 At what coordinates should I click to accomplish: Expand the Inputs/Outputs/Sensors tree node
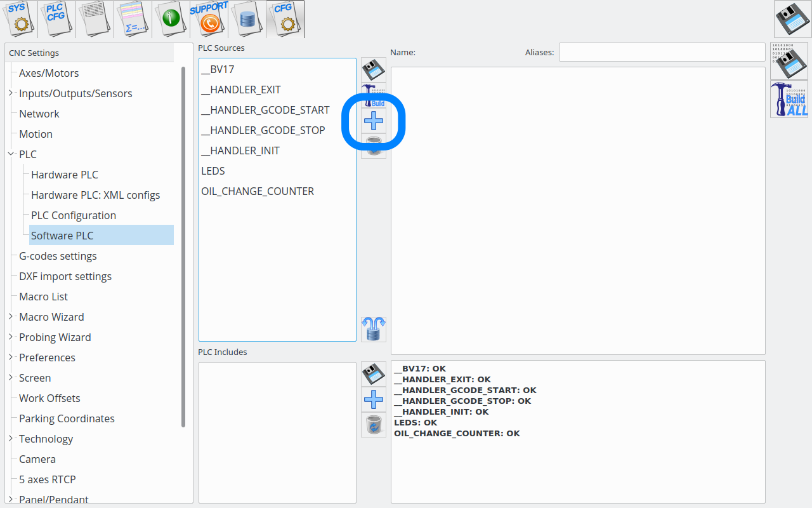(x=11, y=93)
